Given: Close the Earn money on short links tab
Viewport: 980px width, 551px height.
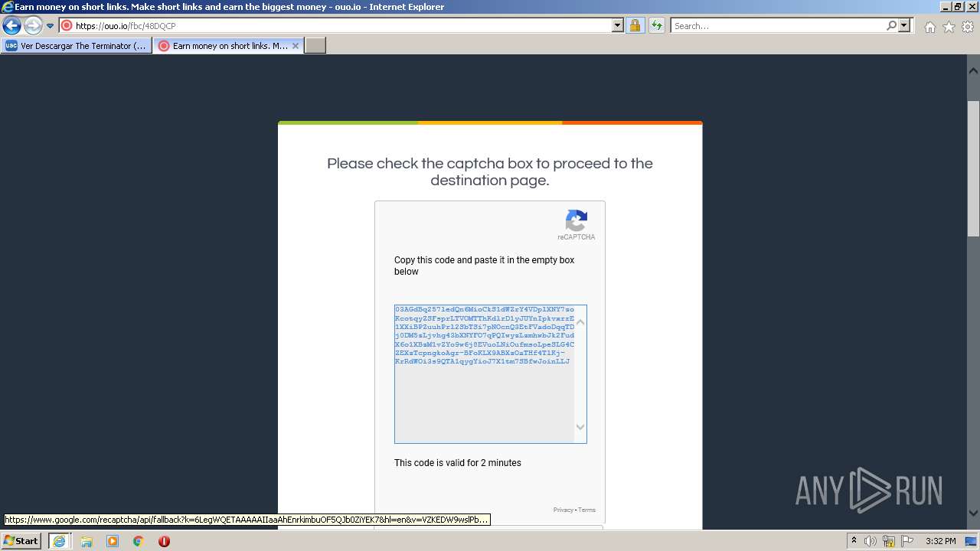Looking at the screenshot, I should click(x=296, y=46).
